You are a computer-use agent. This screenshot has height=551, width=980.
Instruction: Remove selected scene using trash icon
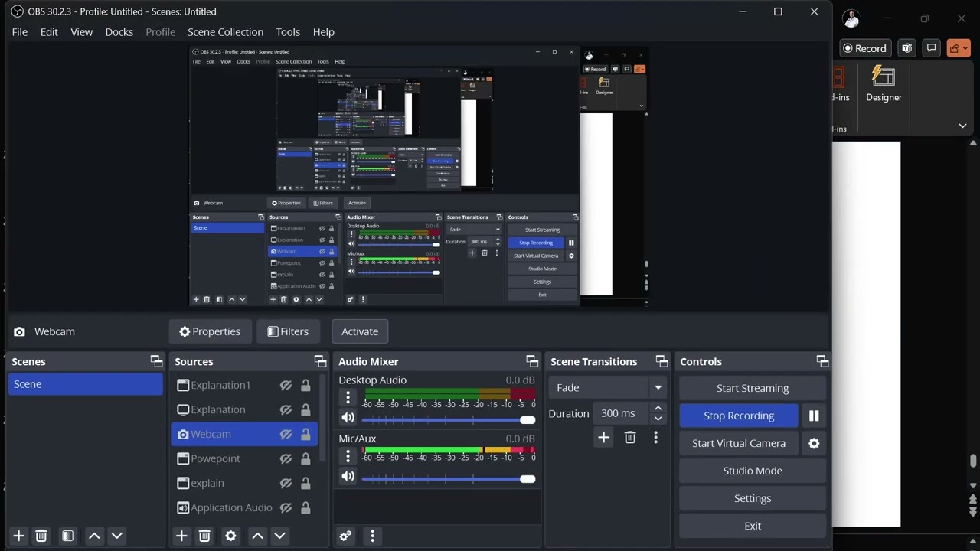41,536
